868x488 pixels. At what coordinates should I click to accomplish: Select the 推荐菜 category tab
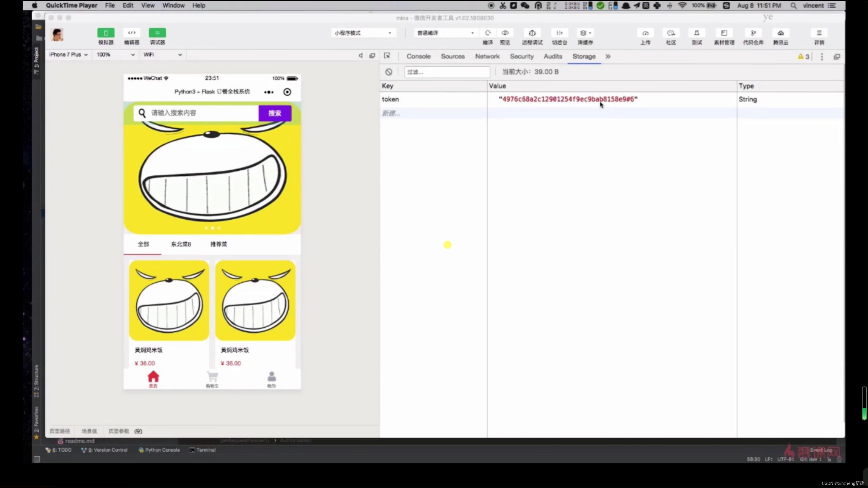[x=219, y=244]
